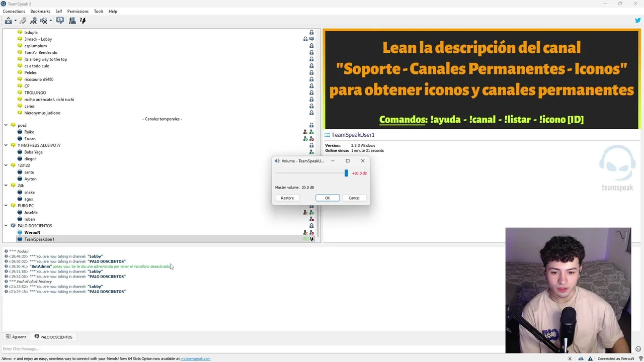
Task: Click country flag beside TeamSpeakUser1 info
Action: tap(327, 135)
